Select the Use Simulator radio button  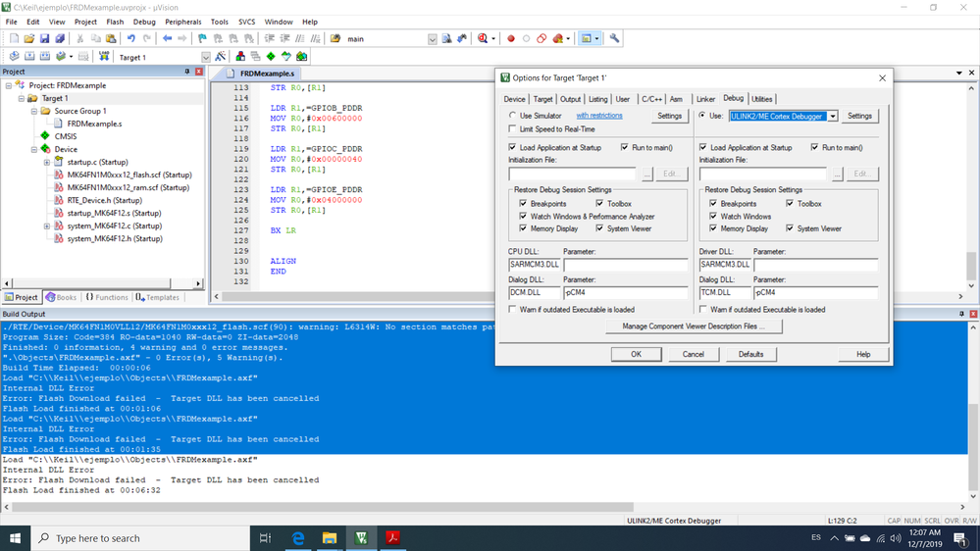(x=513, y=116)
